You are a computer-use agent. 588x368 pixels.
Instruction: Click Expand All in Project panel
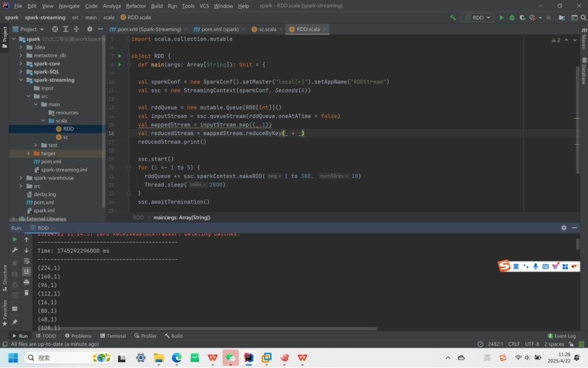tap(65, 29)
